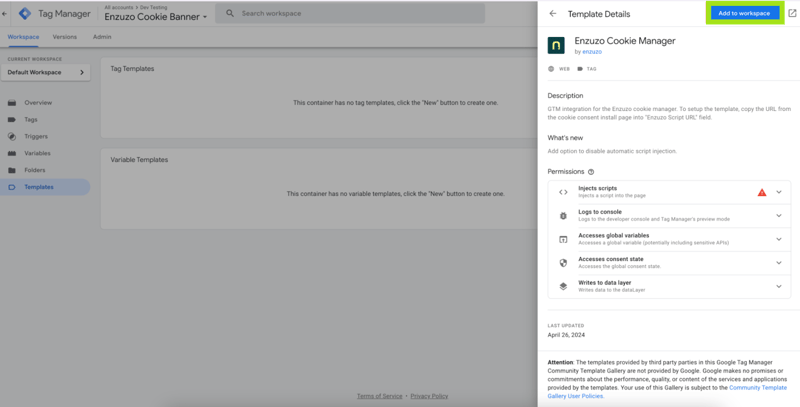Open the enzuzo author link

[x=592, y=52]
